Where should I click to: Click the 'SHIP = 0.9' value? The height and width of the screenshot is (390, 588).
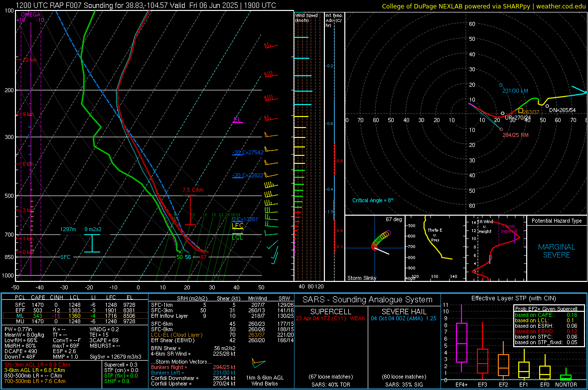click(x=117, y=381)
